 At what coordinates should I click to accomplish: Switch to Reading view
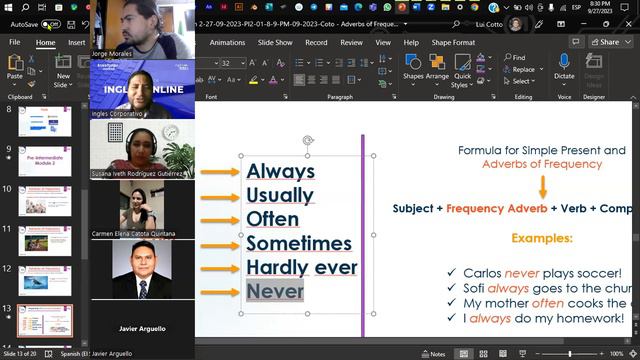click(503, 353)
